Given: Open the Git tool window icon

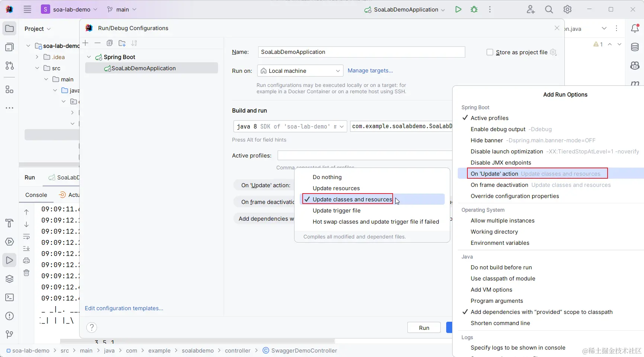Looking at the screenshot, I should 10,334.
